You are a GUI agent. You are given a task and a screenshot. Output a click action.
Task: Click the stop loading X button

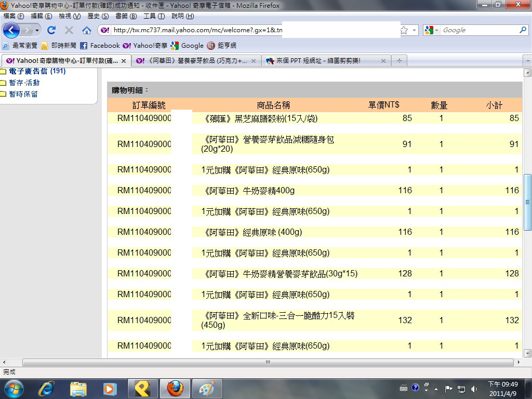pos(69,31)
